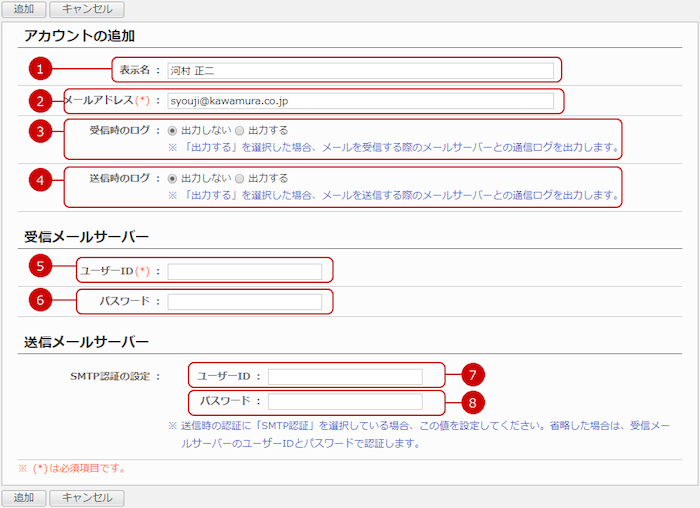This screenshot has width=700, height=508.
Task: Click the メールアドレス input field
Action: [360, 101]
